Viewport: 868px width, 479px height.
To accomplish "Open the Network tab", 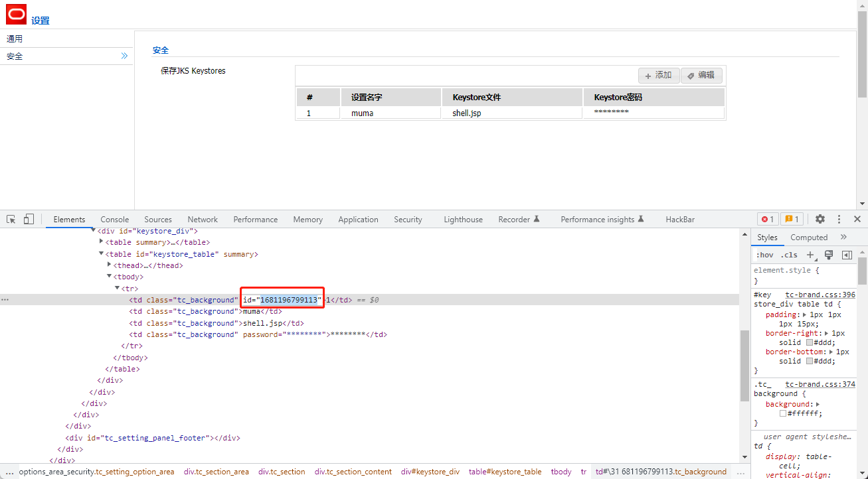I will pos(203,220).
